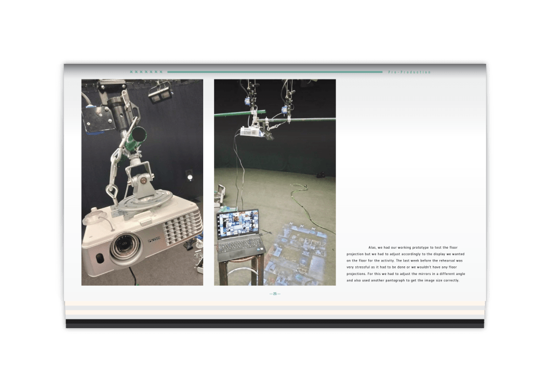This screenshot has height=392, width=550.
Task: Click the projector's ventilation grille
Action: [182, 227]
